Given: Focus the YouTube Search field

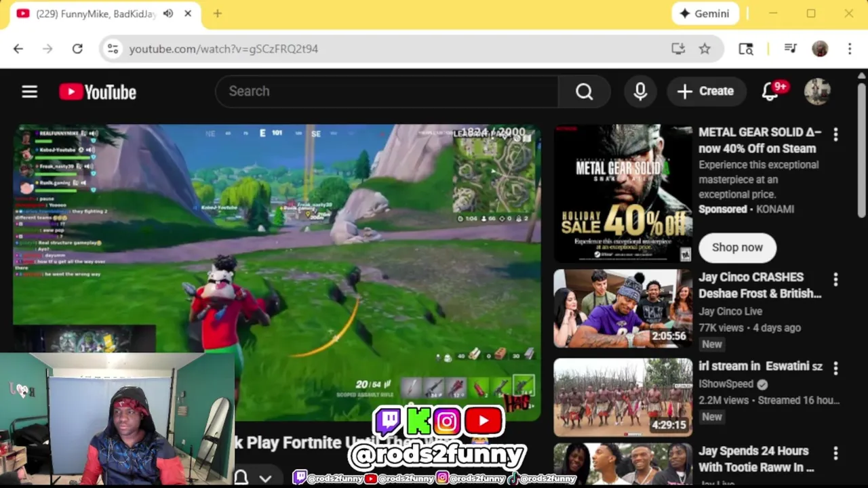Looking at the screenshot, I should (x=387, y=91).
